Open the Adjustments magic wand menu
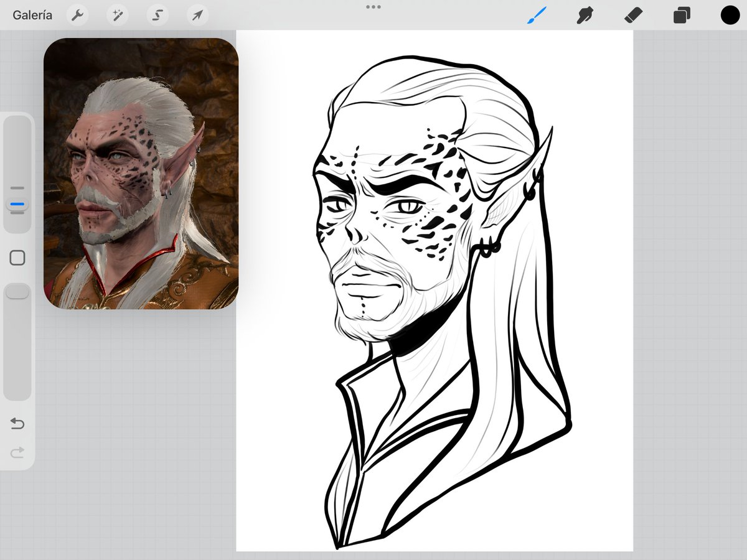 tap(117, 15)
